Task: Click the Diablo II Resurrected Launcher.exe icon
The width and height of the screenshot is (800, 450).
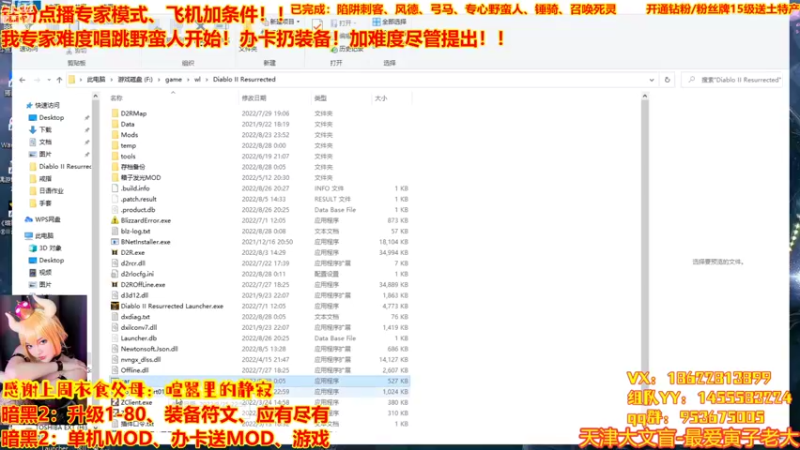Action: pyautogui.click(x=115, y=306)
